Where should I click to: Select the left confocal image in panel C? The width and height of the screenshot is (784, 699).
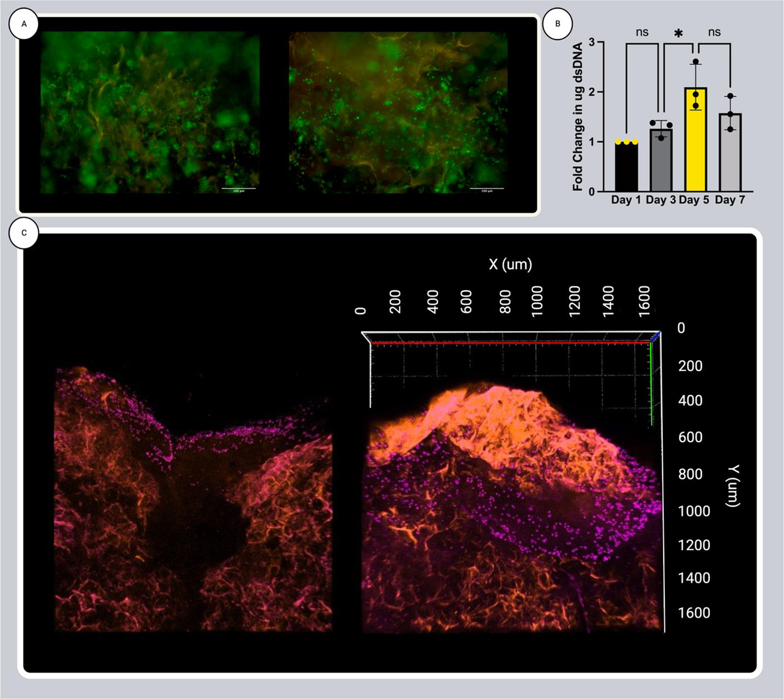pyautogui.click(x=193, y=499)
